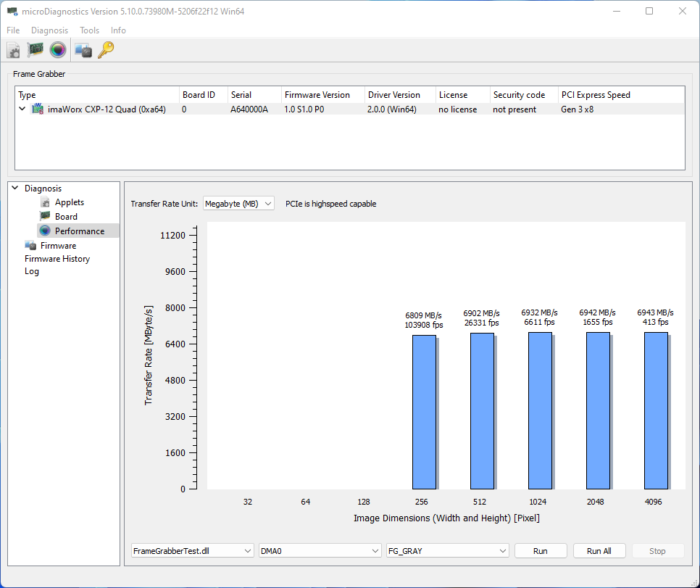Click the Firmware Version column header
Image resolution: width=700 pixels, height=588 pixels.
[317, 95]
